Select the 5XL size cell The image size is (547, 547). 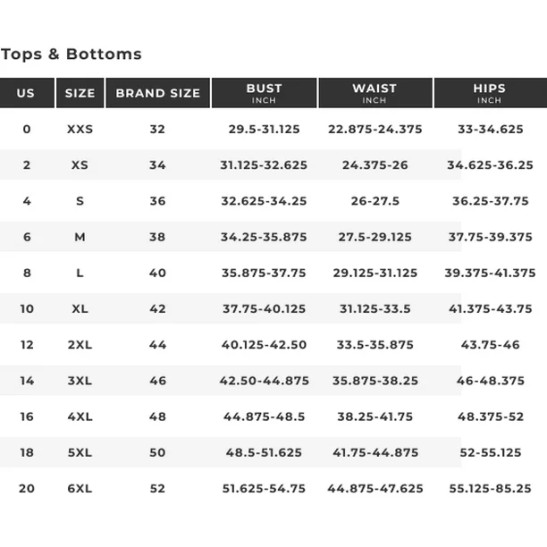click(x=80, y=452)
